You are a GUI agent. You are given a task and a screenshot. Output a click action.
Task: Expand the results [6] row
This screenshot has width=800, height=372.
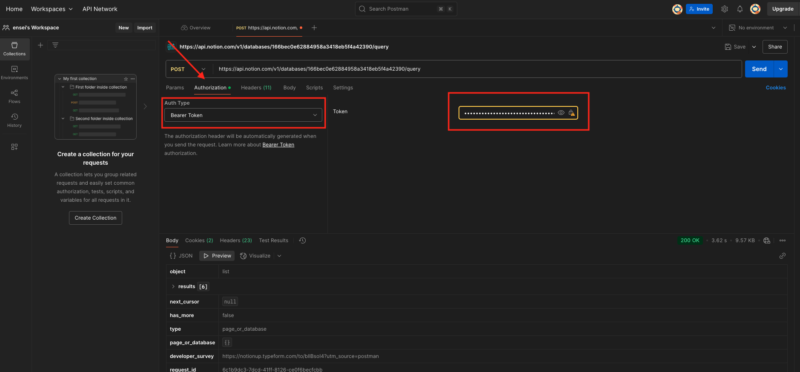[x=173, y=287]
